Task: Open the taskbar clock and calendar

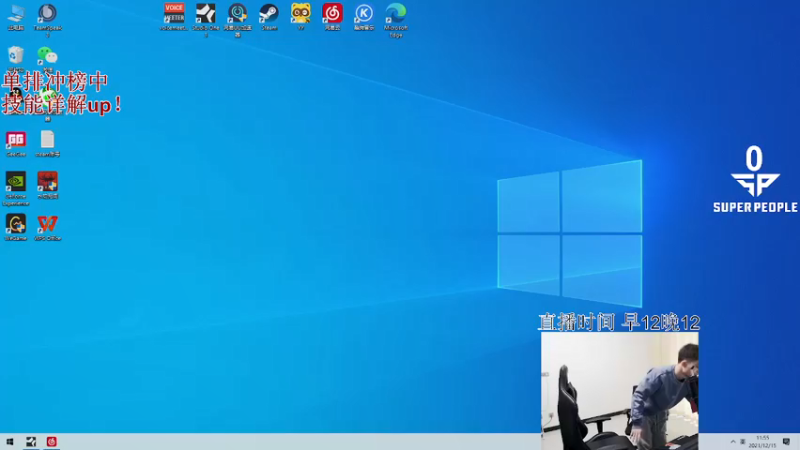Action: coord(763,441)
